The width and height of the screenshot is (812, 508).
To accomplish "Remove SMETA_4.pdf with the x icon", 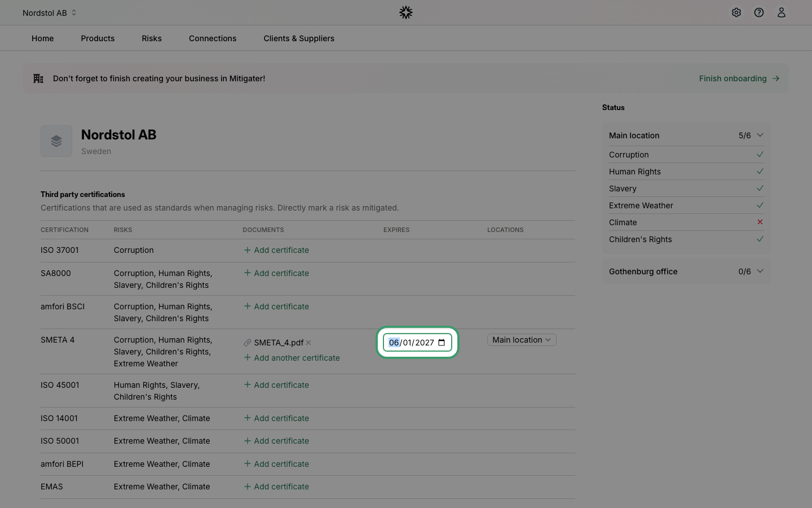I will coord(308,343).
